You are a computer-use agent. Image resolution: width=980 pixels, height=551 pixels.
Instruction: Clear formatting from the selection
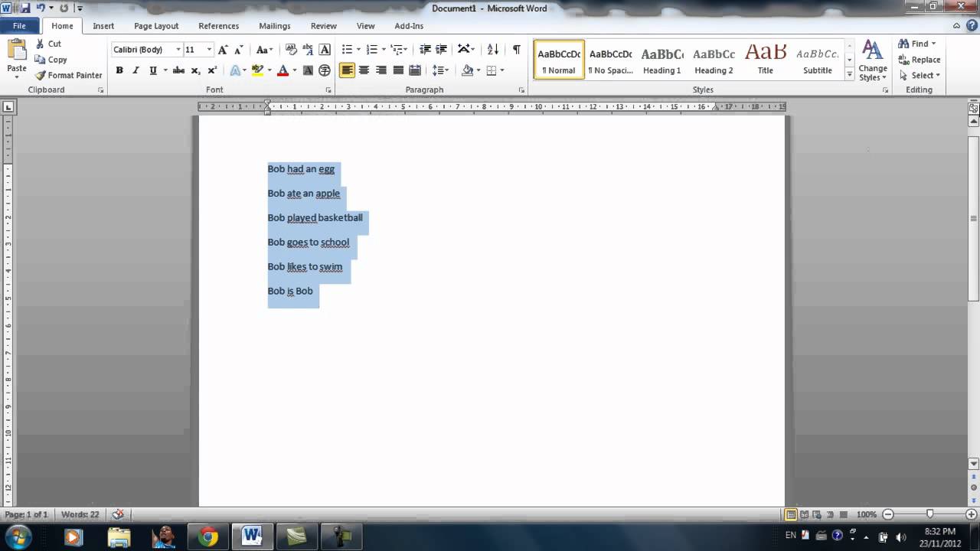(x=291, y=50)
